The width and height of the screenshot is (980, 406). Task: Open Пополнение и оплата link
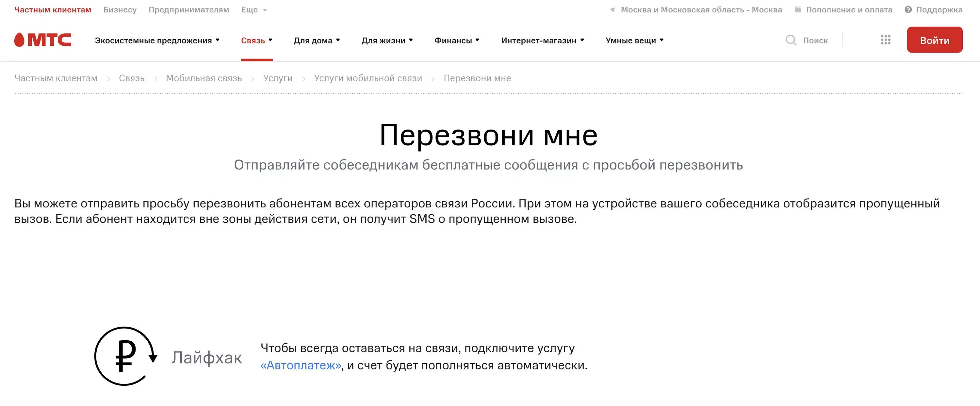click(x=849, y=10)
